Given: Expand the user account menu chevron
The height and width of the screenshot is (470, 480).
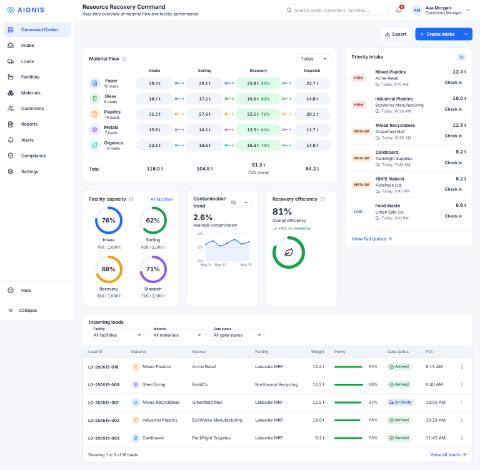Looking at the screenshot, I should pos(468,10).
